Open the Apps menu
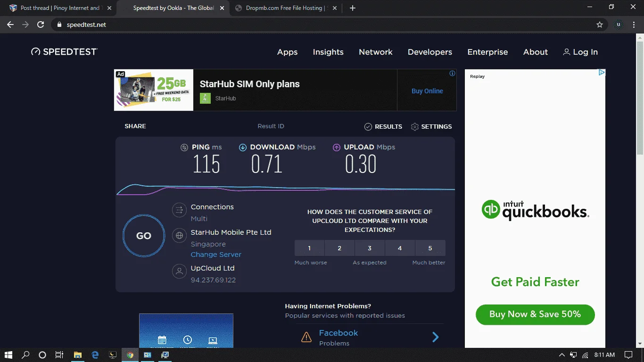644x362 pixels. 287,52
